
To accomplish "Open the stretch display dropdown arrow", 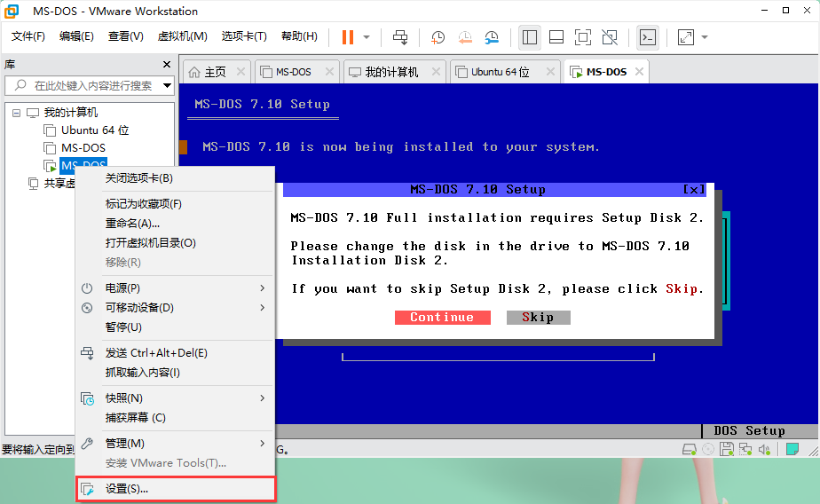I will (x=705, y=37).
